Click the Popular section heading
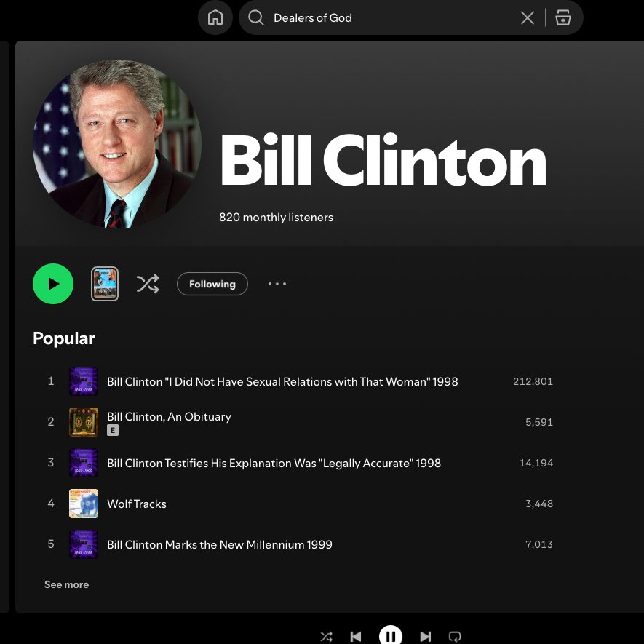The width and height of the screenshot is (644, 644). point(63,338)
